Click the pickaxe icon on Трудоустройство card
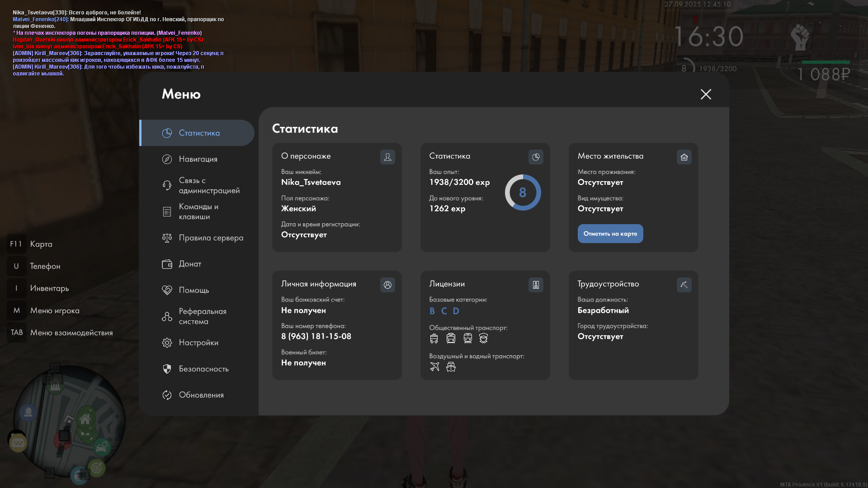Screen dimensions: 868x488 684,285
